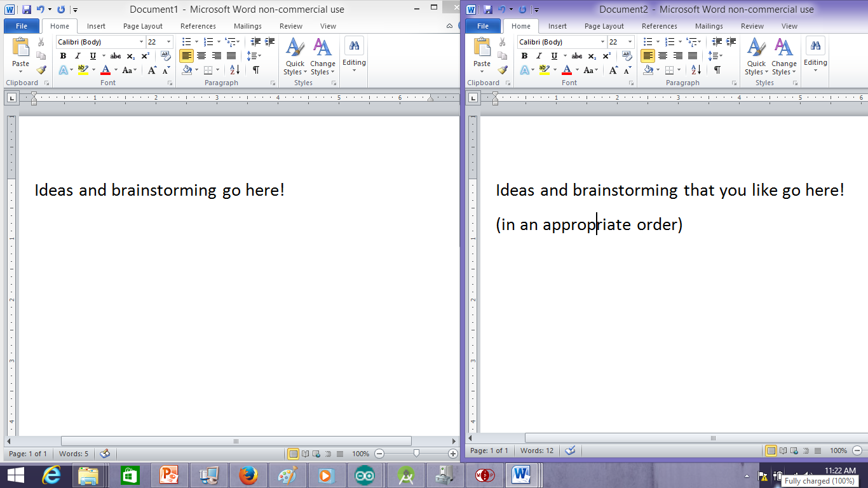Click Paste button in Document2 window
Image resolution: width=868 pixels, height=488 pixels.
pyautogui.click(x=482, y=56)
